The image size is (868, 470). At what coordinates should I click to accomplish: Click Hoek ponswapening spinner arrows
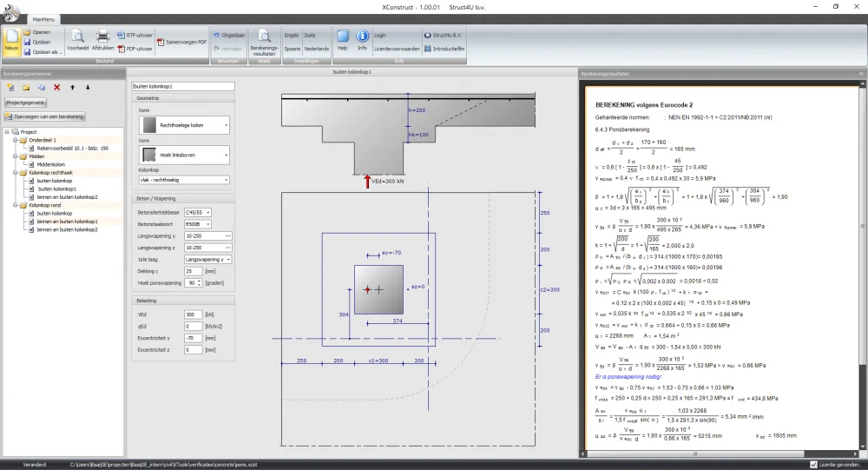click(200, 282)
